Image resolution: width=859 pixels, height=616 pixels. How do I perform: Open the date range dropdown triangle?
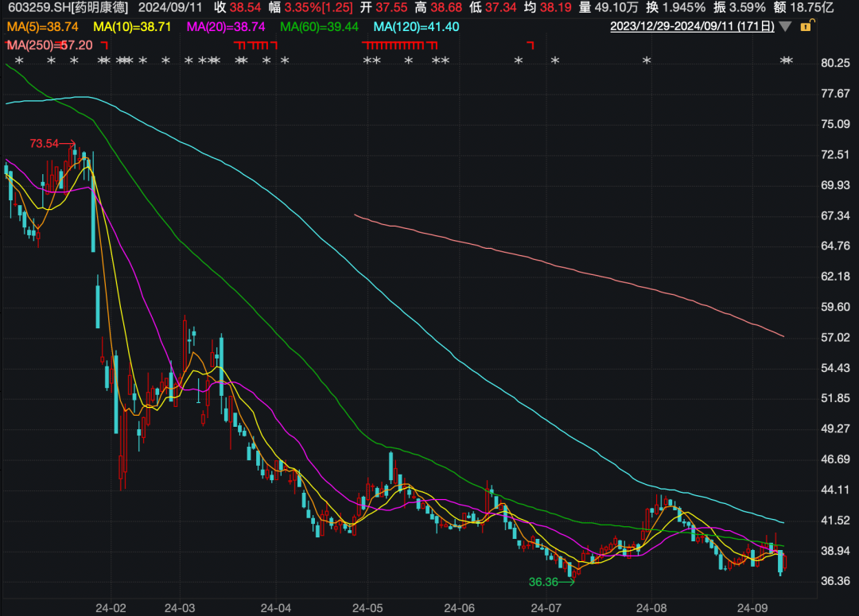click(x=786, y=26)
